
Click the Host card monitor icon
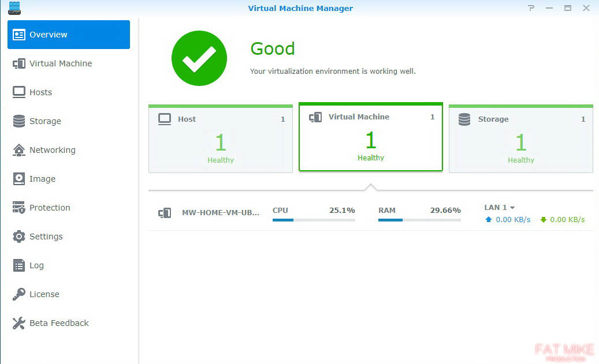pos(165,119)
